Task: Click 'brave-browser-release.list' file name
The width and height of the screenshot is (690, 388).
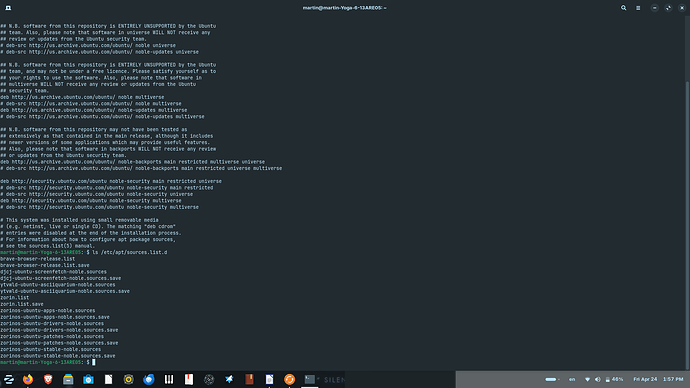Action: (37, 259)
